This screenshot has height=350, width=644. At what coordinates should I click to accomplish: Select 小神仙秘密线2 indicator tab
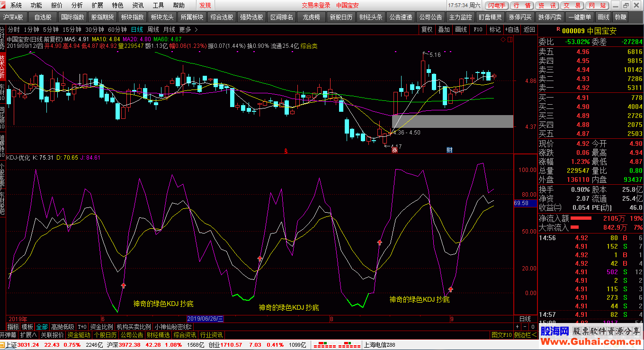pos(173,327)
